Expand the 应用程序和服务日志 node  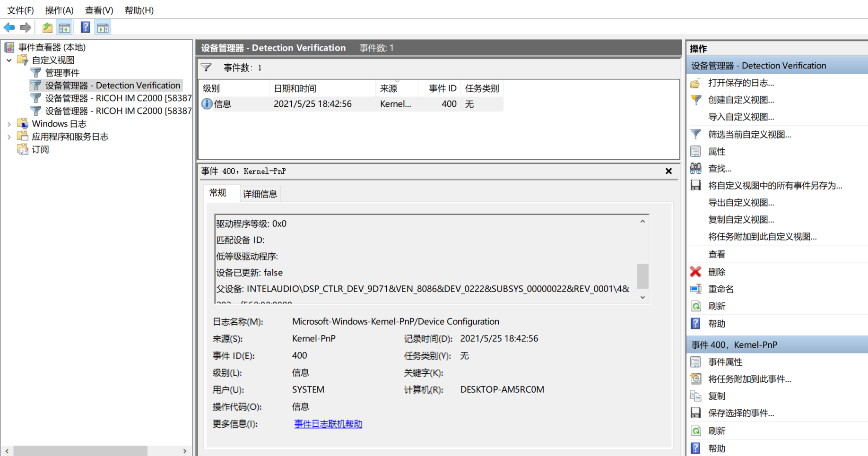[9, 137]
